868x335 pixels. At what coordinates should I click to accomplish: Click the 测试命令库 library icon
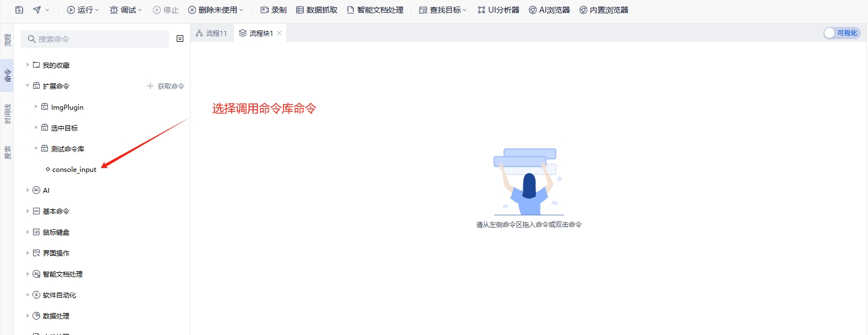(x=45, y=149)
